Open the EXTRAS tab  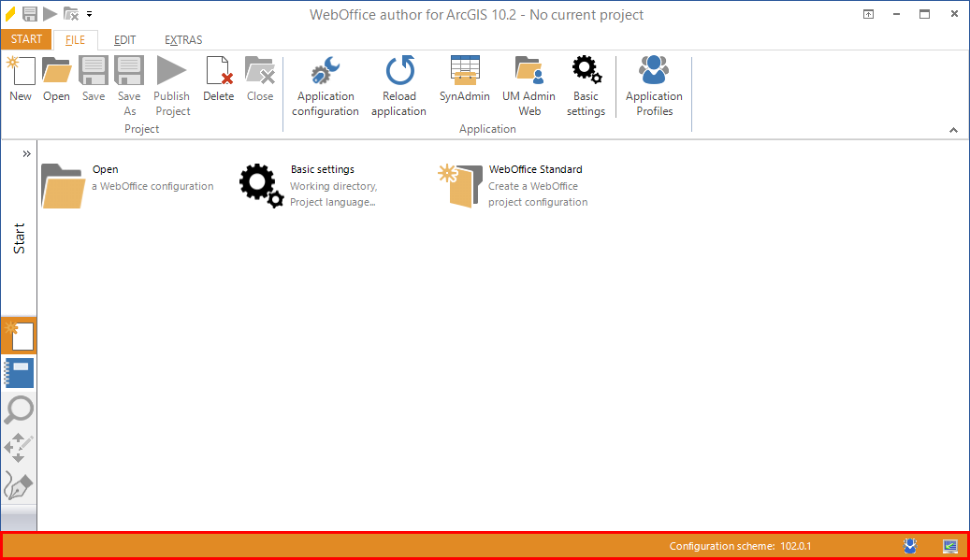coord(182,40)
